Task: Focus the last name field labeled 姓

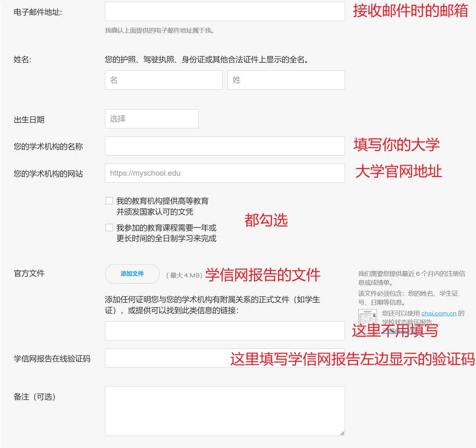Action: coord(286,80)
